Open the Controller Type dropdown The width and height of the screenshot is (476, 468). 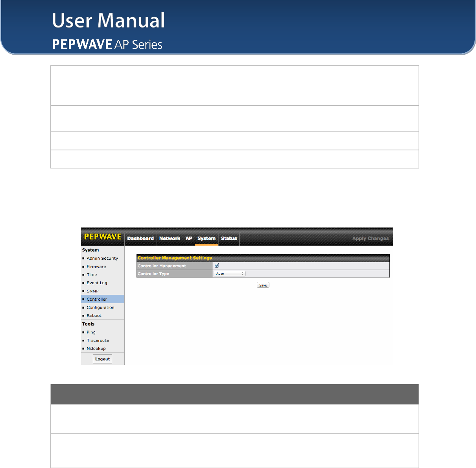pyautogui.click(x=229, y=274)
